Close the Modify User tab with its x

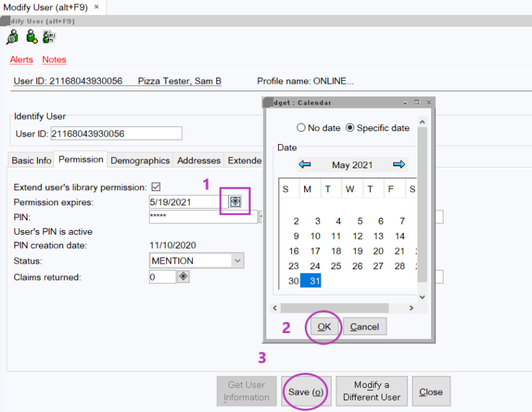[96, 7]
